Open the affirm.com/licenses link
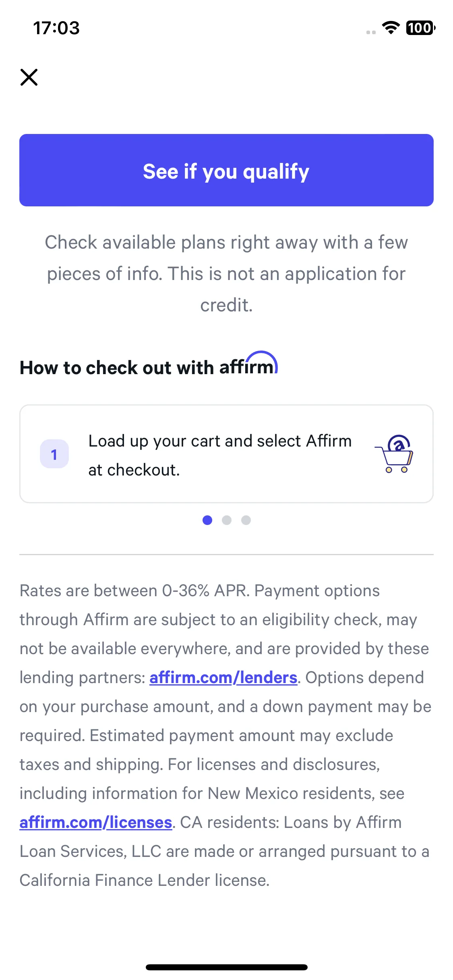The height and width of the screenshot is (980, 453). click(x=96, y=823)
